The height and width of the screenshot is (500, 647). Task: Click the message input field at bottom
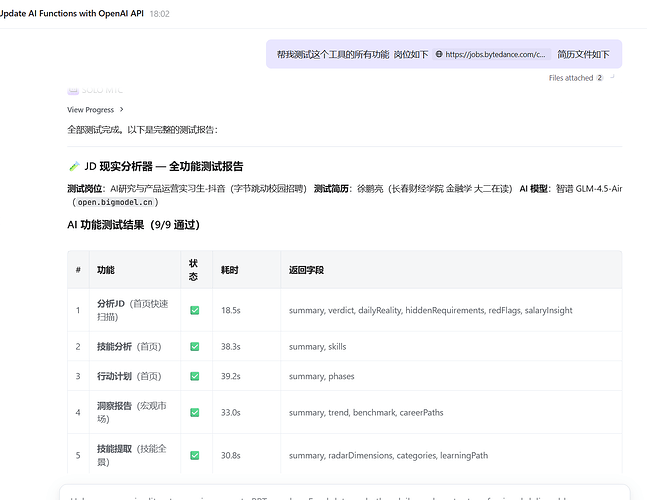tap(340, 494)
